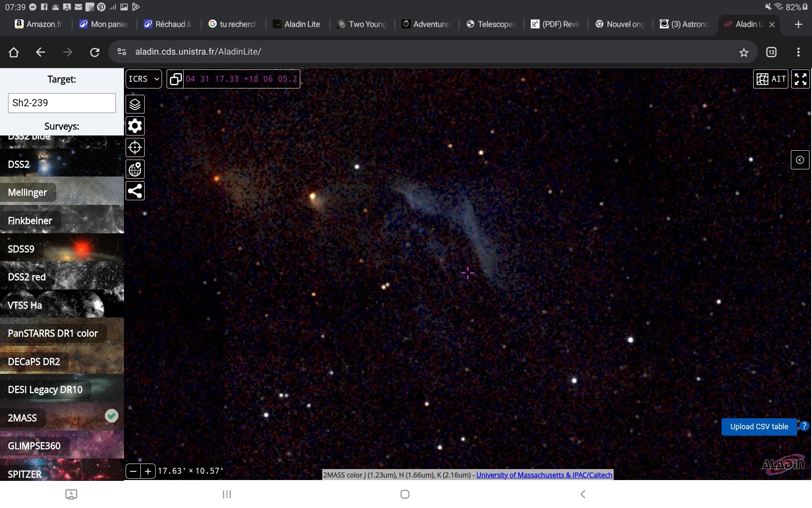Close the active Aladin Lite tab
This screenshot has height=508, width=812.
(x=772, y=25)
